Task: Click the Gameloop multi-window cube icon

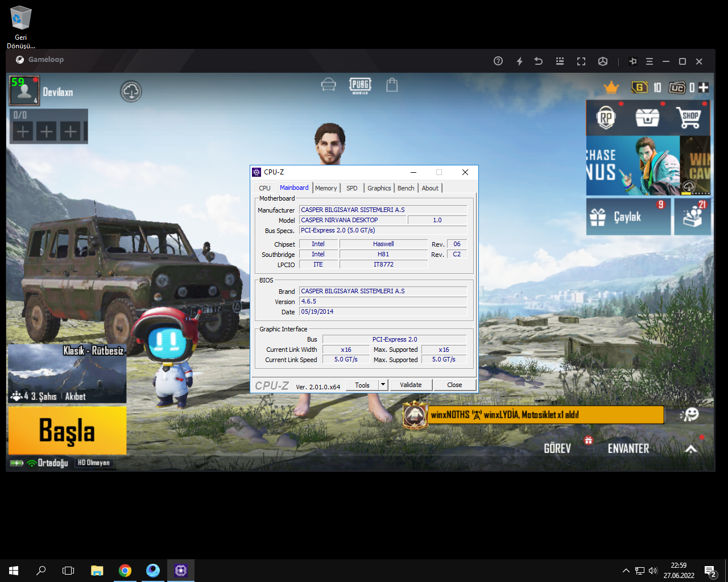Action: (x=603, y=61)
